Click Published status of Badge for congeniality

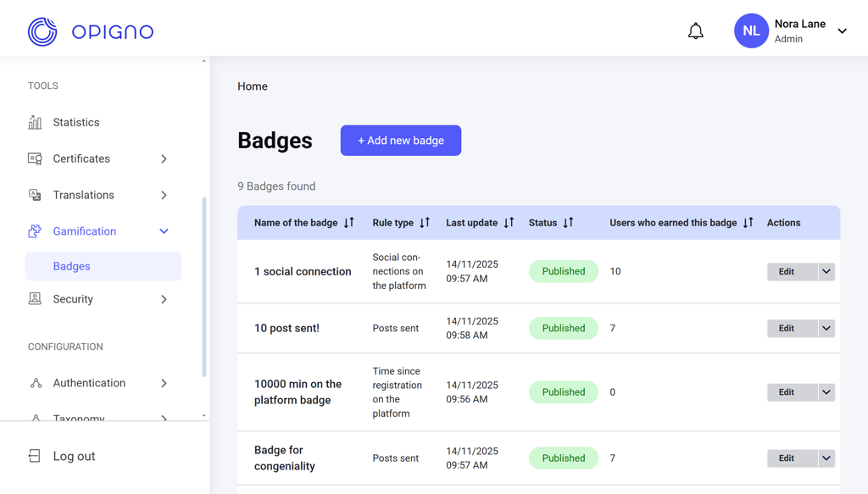[564, 458]
